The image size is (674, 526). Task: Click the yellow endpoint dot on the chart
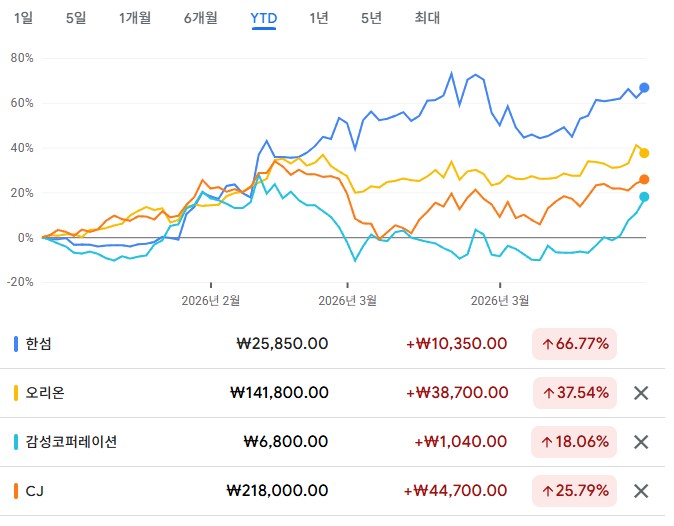click(644, 153)
